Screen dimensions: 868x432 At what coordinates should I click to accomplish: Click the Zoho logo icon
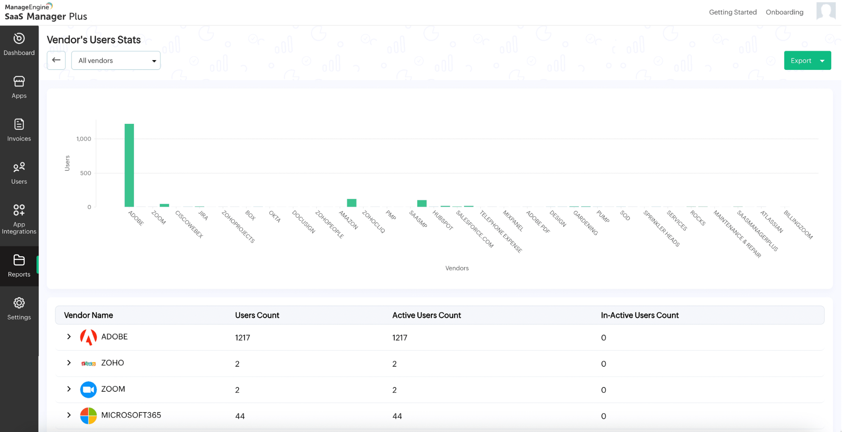click(x=89, y=364)
